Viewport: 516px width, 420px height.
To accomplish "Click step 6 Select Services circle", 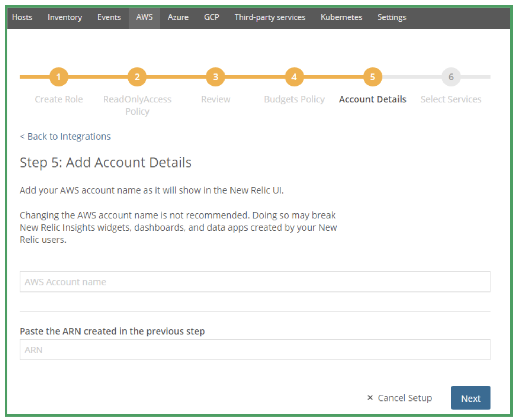I will tap(451, 77).
